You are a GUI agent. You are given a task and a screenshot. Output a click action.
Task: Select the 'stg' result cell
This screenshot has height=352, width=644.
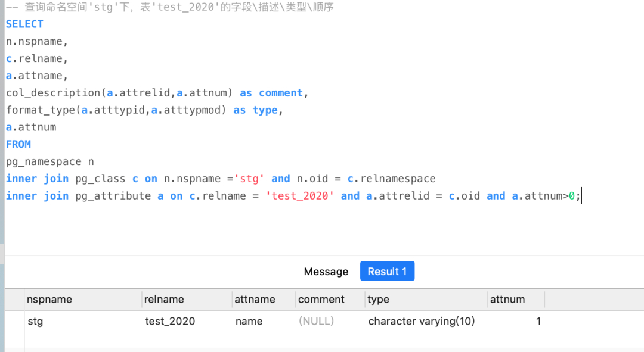(83, 321)
